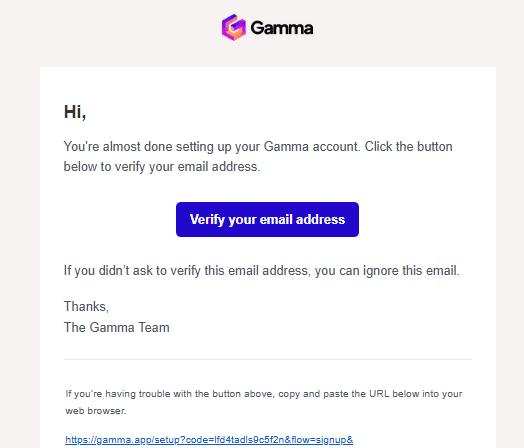This screenshot has width=524, height=448.
Task: Click "The Gamma Team" signature line
Action: (117, 327)
